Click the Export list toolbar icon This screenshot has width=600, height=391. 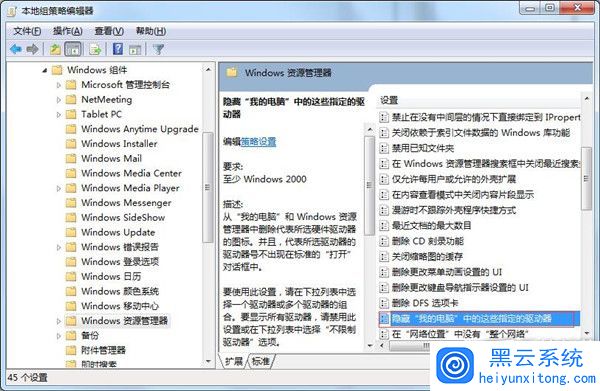pos(95,49)
